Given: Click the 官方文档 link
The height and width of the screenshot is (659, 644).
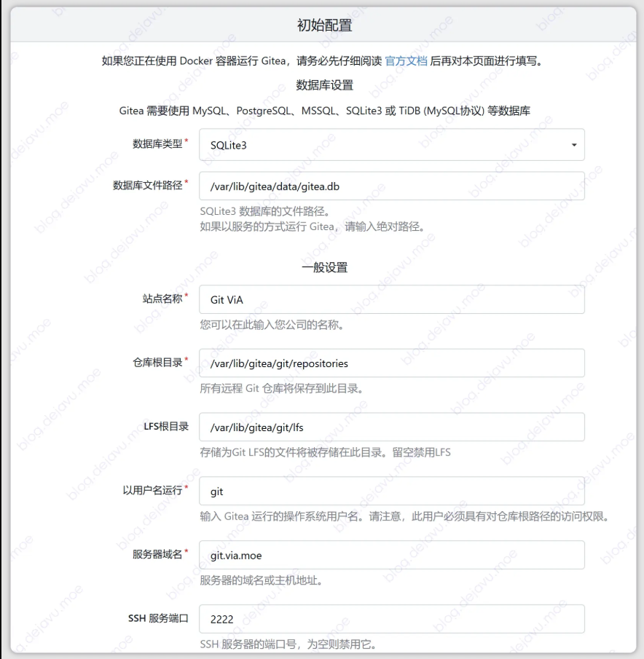Looking at the screenshot, I should coord(406,61).
